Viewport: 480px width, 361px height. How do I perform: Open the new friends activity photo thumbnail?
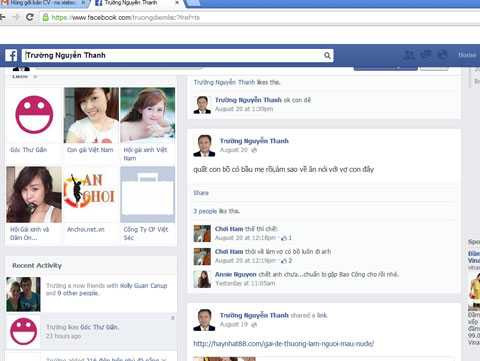tap(23, 294)
